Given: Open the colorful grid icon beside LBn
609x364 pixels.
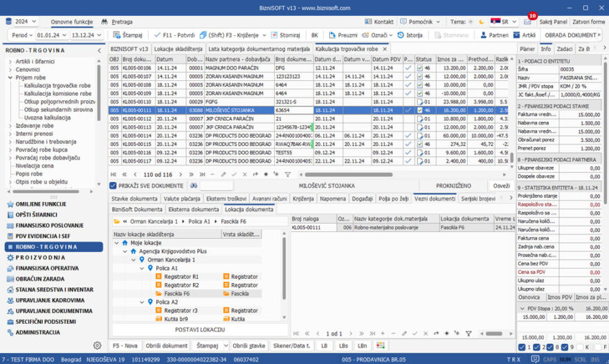Looking at the screenshot, I should click(380, 345).
